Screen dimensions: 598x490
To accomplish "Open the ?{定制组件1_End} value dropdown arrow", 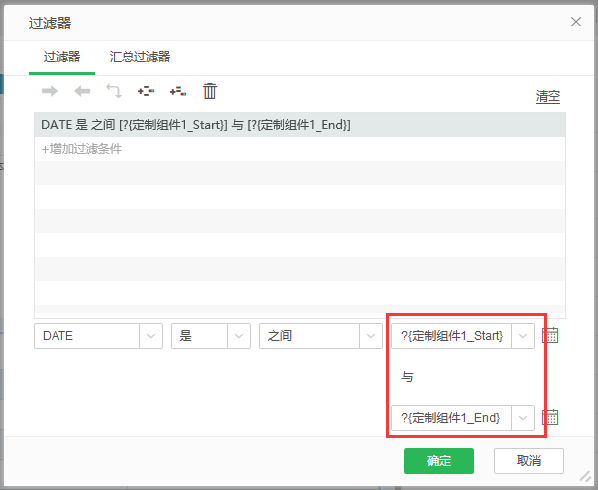I will [x=523, y=418].
